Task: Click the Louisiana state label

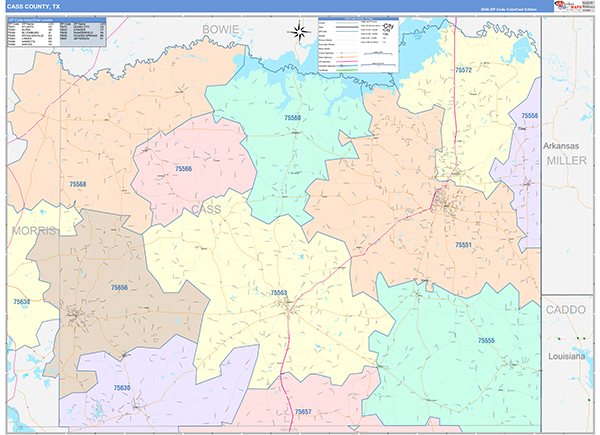Action: tap(566, 357)
